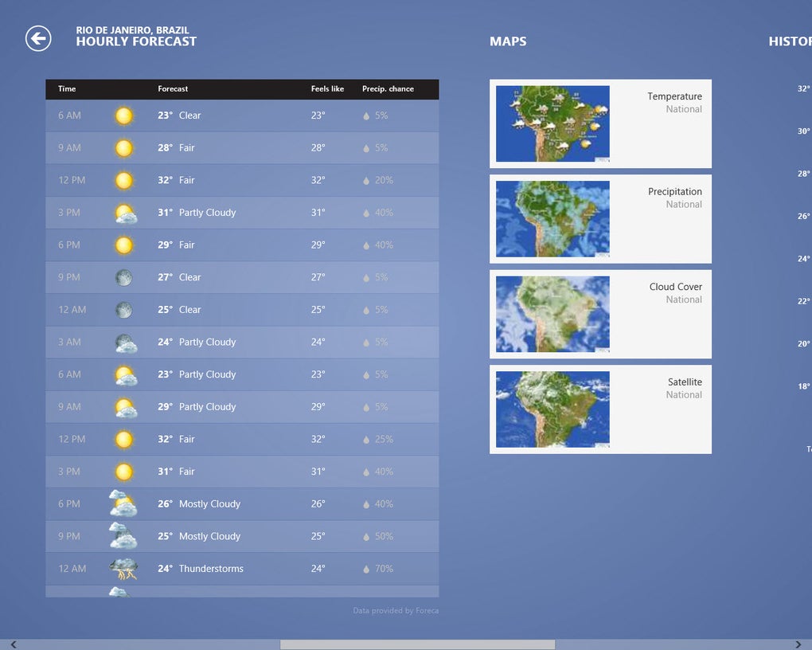Click mostly cloudy icon for 26° 6 PM
The height and width of the screenshot is (650, 812).
click(x=123, y=503)
